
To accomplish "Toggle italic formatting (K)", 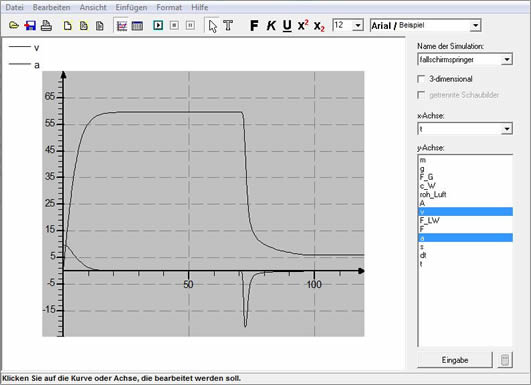I will (271, 25).
